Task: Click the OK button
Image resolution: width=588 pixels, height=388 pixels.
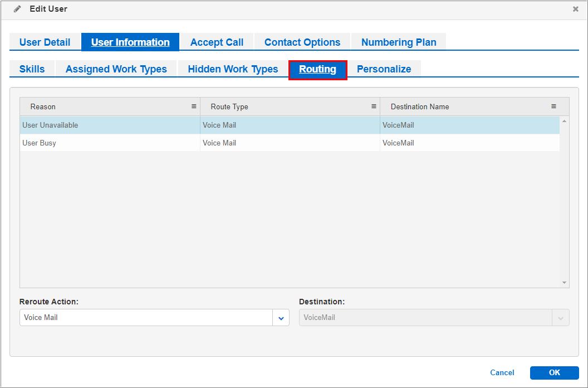Action: pos(554,372)
